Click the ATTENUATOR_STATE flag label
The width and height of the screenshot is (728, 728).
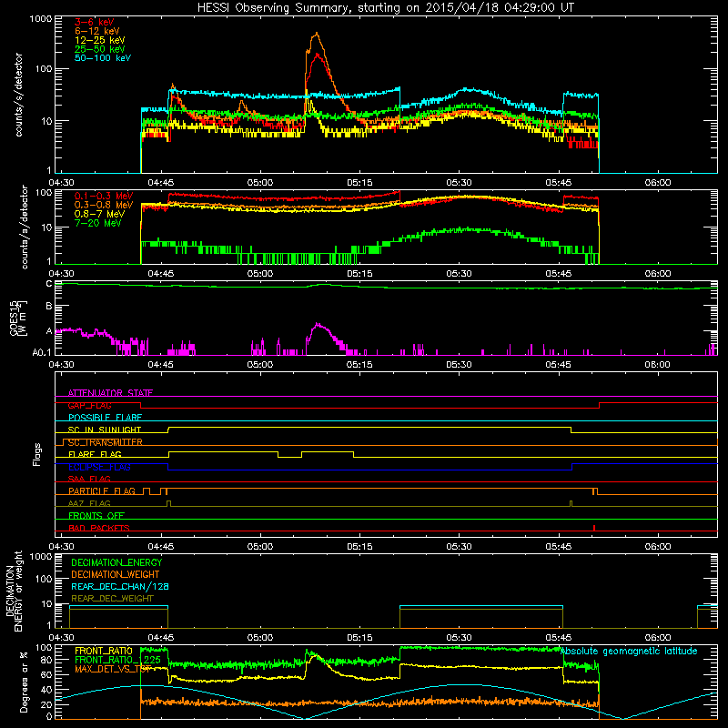coord(110,393)
